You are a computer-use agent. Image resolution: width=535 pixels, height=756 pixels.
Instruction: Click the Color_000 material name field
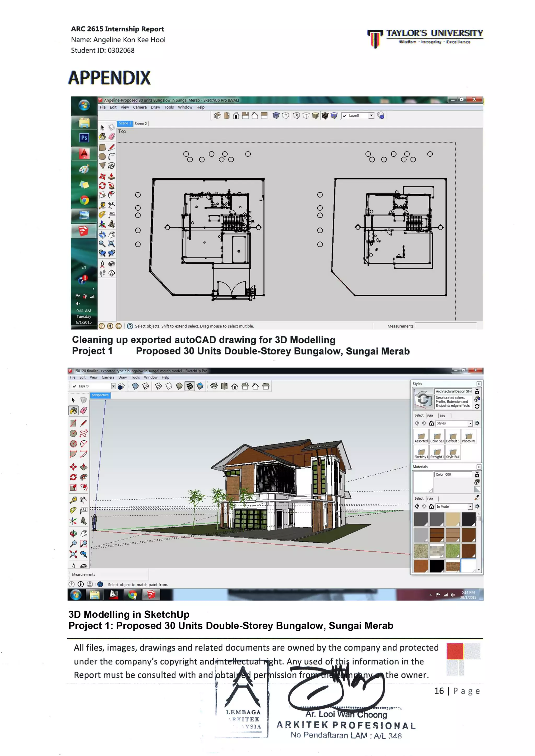(x=453, y=475)
